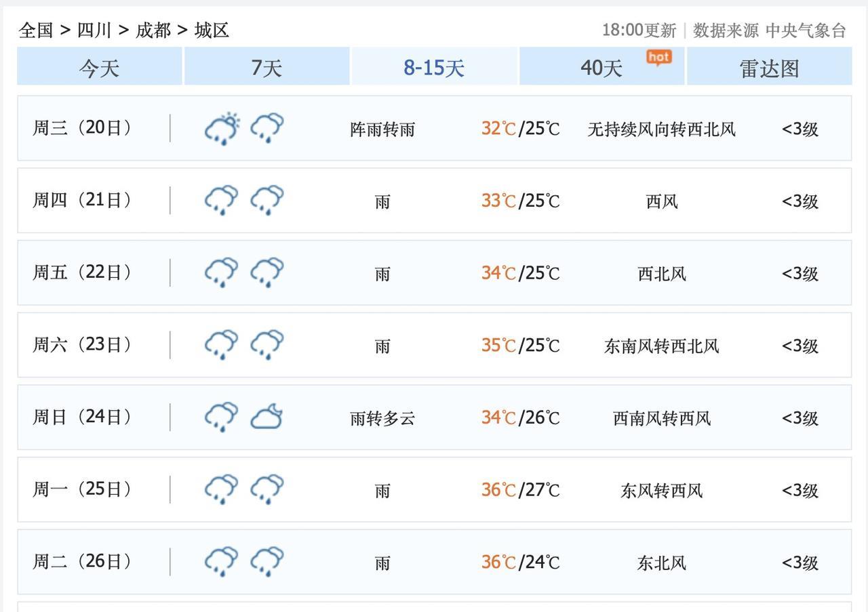Open the 40天 forecast tab
Viewport: 868px width, 612px height.
pos(601,67)
